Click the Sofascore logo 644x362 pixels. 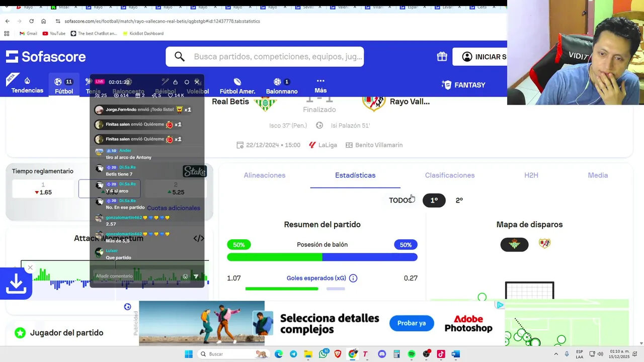coord(46,57)
